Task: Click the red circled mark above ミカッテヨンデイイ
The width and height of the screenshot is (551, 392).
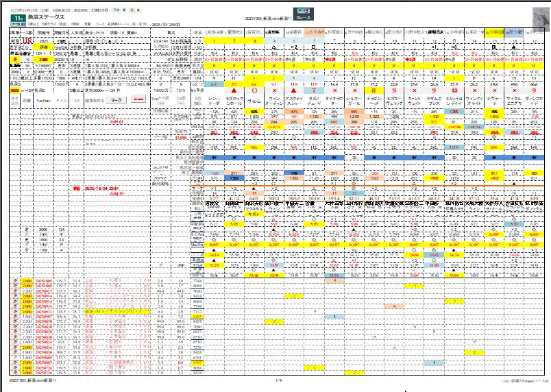Action: pyautogui.click(x=453, y=90)
